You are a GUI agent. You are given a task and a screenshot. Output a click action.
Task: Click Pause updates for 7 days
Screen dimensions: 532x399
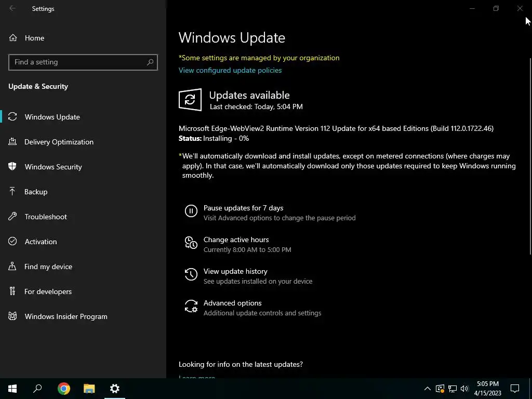pos(243,208)
